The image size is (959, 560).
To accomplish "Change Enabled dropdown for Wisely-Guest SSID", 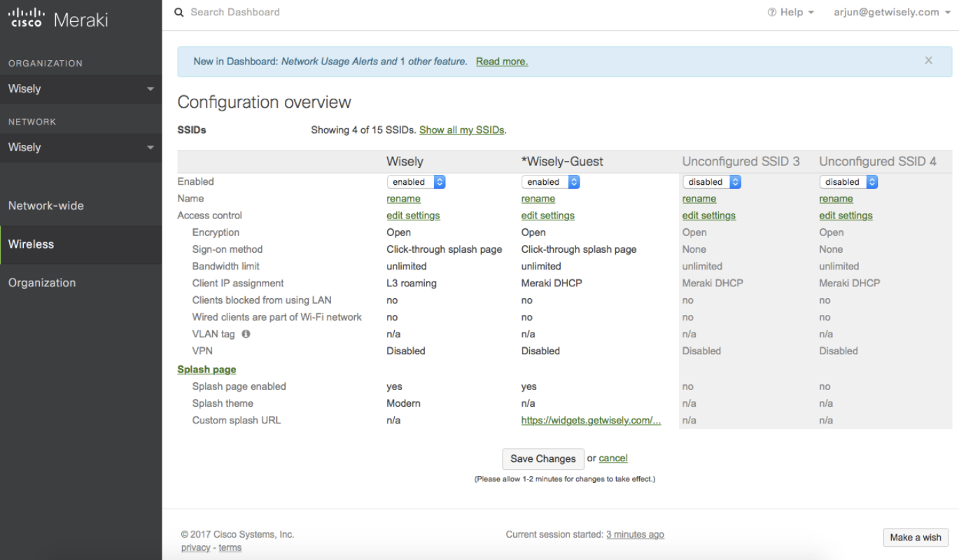I will pos(551,182).
